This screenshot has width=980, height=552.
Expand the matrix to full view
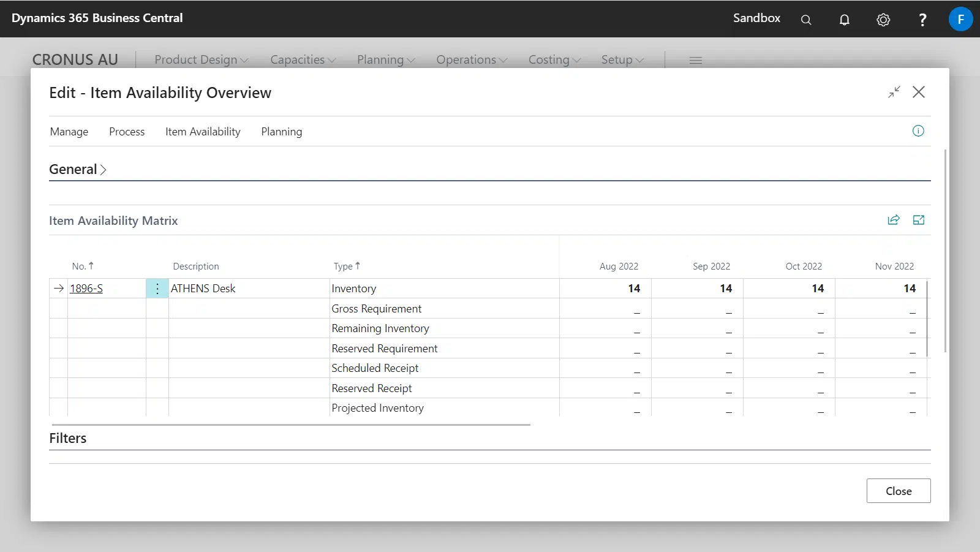(x=919, y=220)
